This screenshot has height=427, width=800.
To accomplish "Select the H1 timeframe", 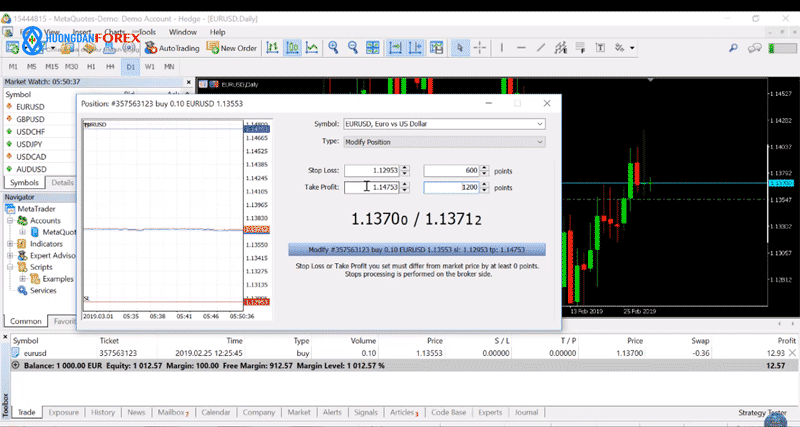I will 91,66.
